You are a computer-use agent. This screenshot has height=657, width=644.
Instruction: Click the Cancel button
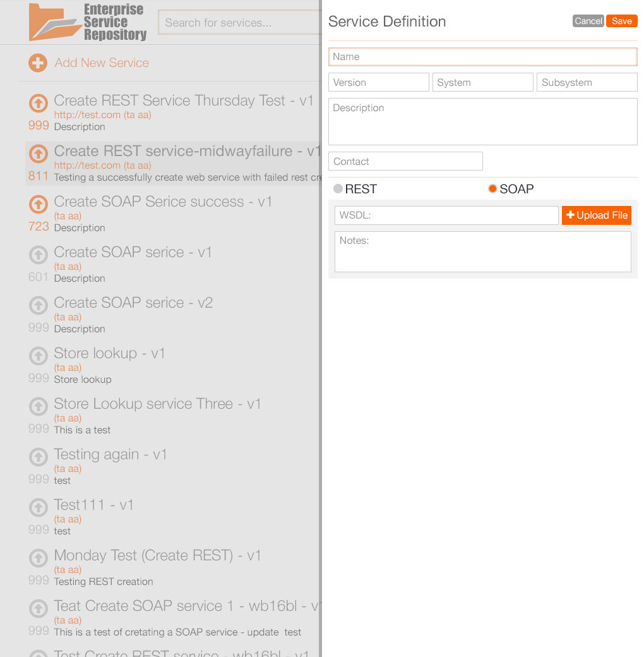[x=588, y=21]
